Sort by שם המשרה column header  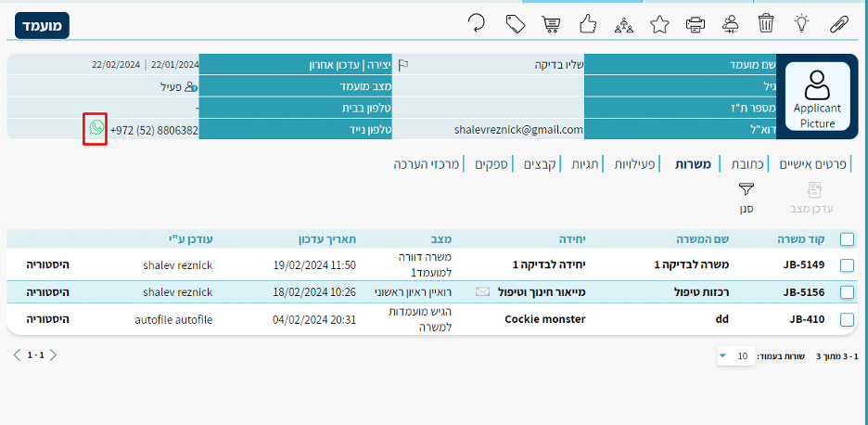point(702,239)
